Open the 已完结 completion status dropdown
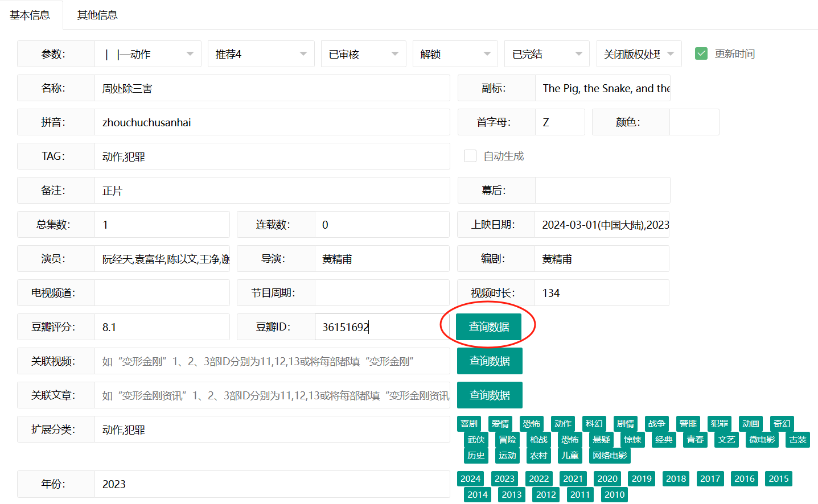The image size is (818, 504). (x=547, y=54)
